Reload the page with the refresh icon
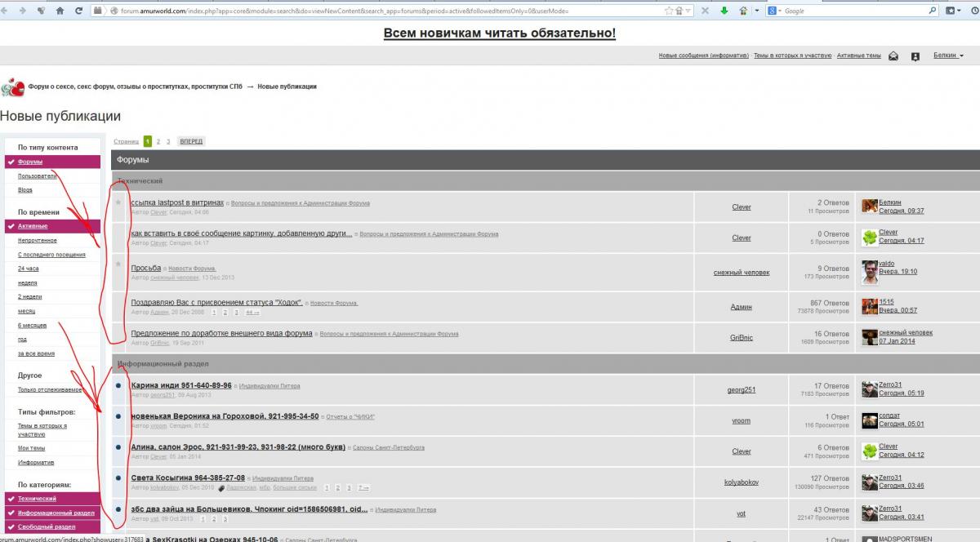This screenshot has height=542, width=980. 78,11
